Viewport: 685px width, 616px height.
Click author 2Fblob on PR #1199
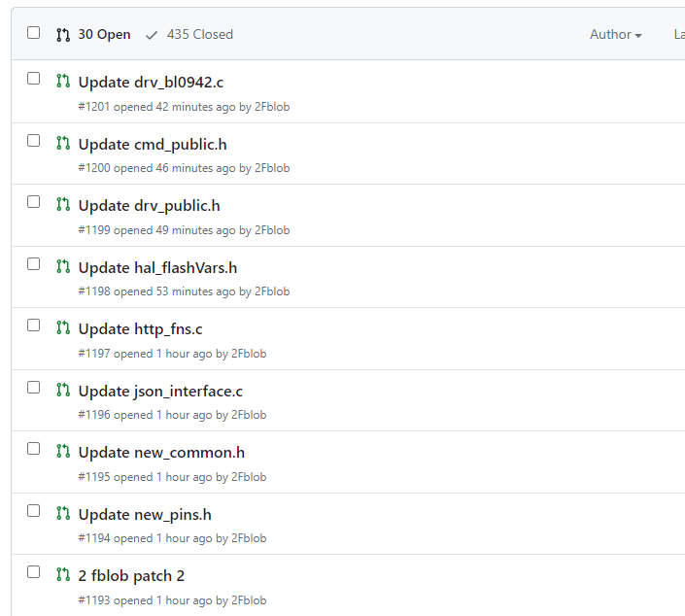point(272,230)
